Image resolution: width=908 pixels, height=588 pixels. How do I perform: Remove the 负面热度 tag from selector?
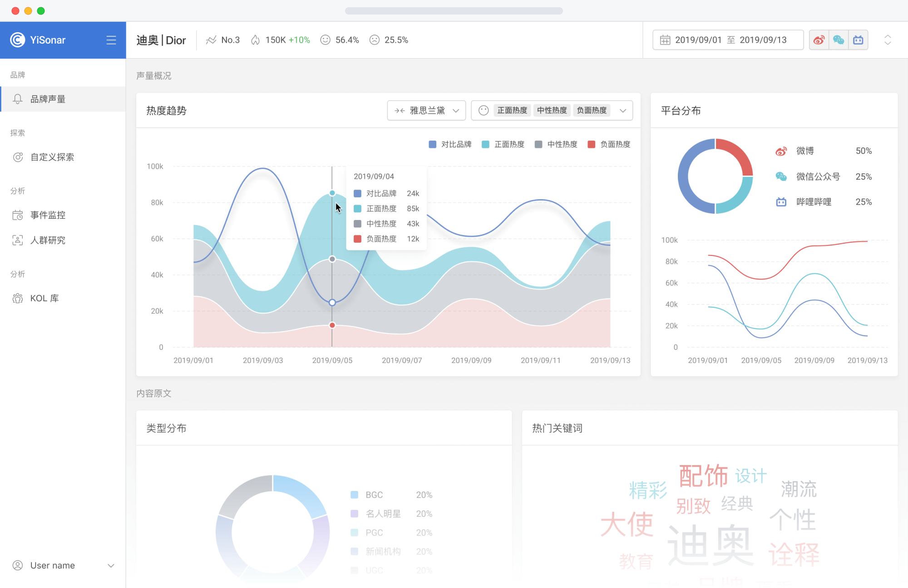point(592,110)
